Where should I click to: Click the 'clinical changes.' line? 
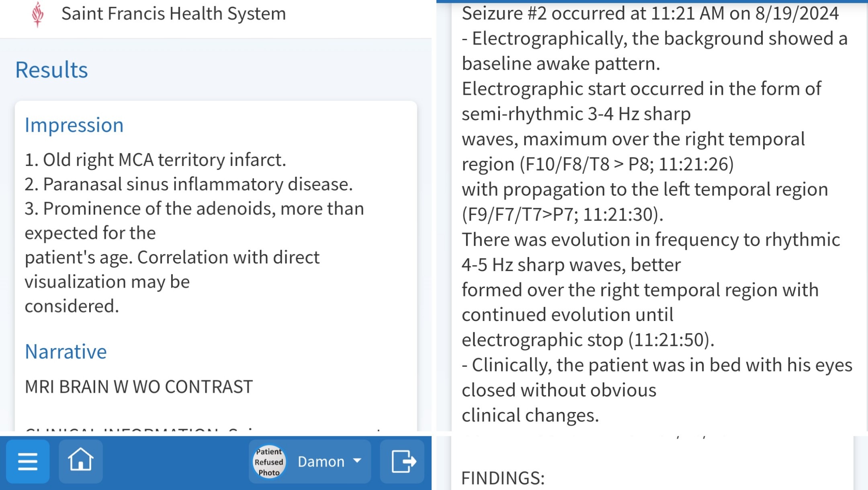(x=530, y=415)
